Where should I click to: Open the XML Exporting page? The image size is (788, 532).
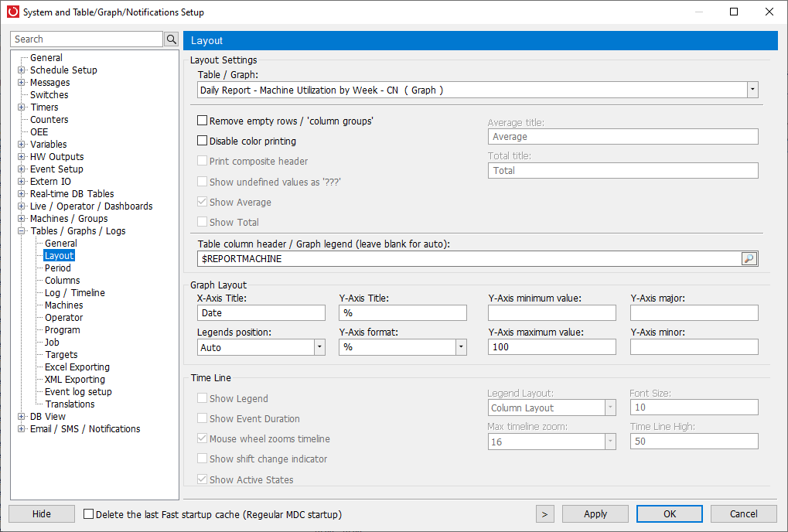[x=75, y=380]
